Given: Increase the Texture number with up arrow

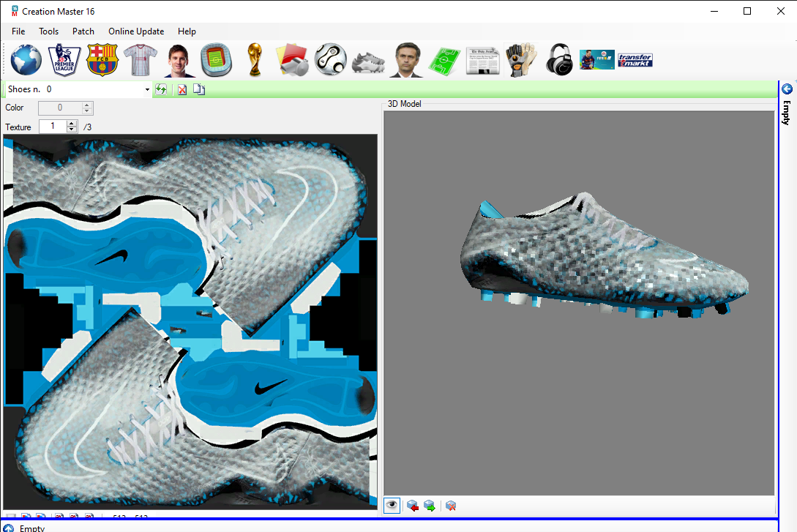Looking at the screenshot, I should tap(72, 123).
